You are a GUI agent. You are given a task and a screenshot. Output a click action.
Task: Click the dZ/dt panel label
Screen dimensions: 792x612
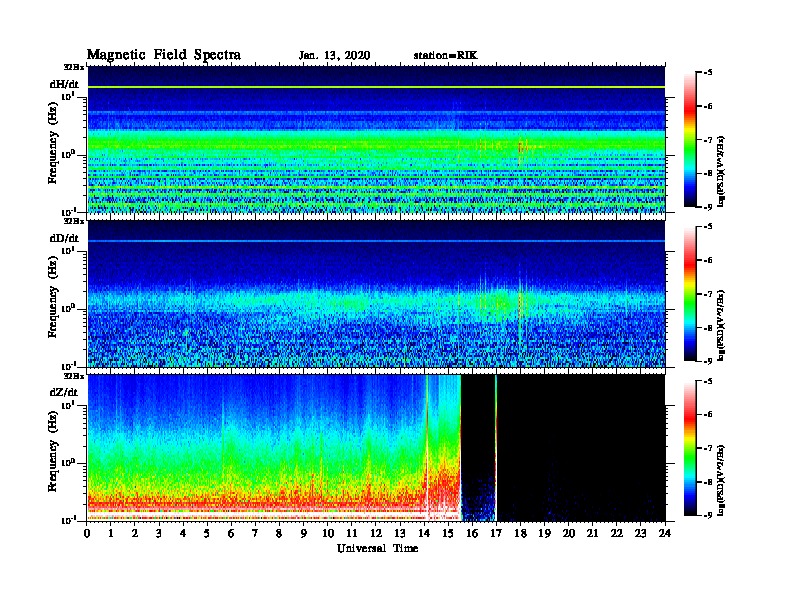[x=64, y=392]
